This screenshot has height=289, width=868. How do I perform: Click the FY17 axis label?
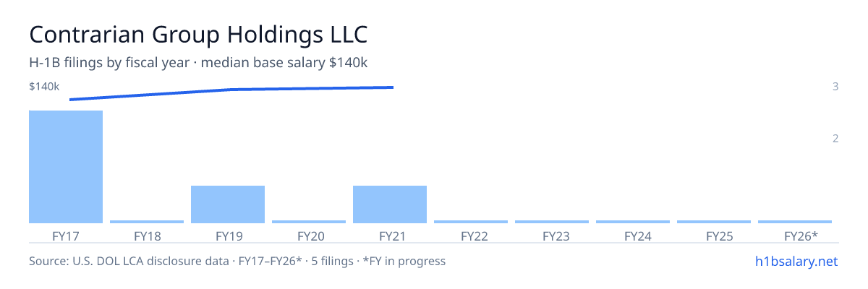click(x=66, y=236)
